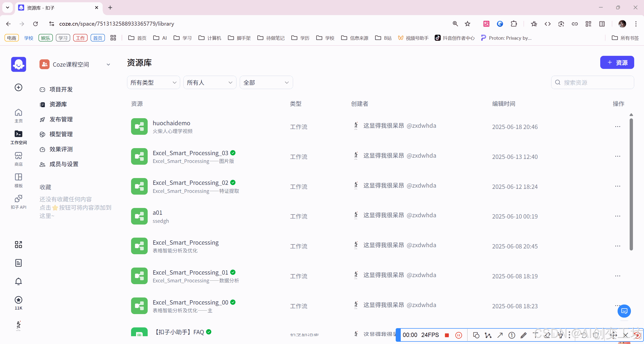Click the plus create icon in sidebar
Screen dimensions: 644x344
coord(18,88)
